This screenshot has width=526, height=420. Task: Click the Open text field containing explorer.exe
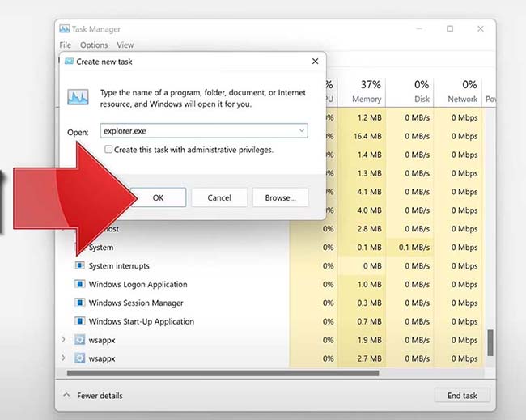tap(204, 130)
